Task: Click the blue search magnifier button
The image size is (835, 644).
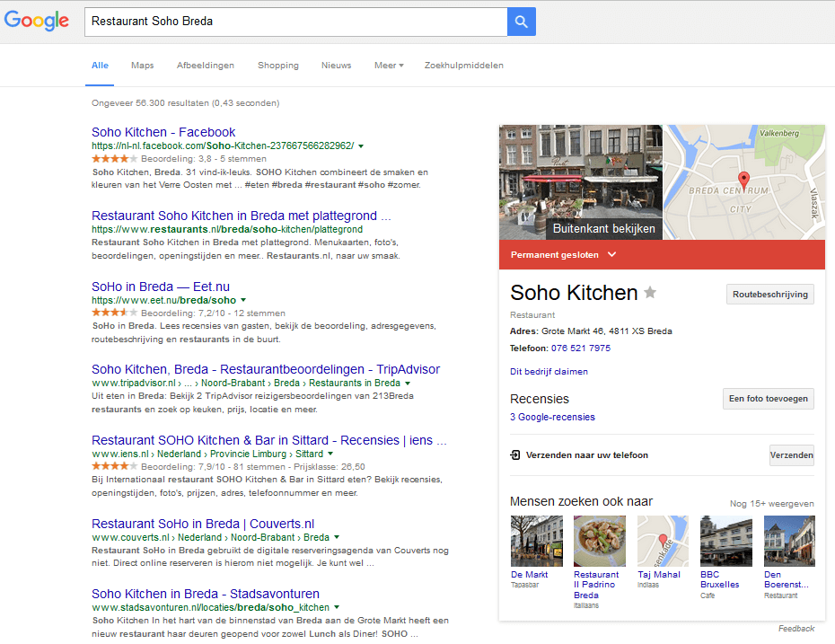Action: 521,22
